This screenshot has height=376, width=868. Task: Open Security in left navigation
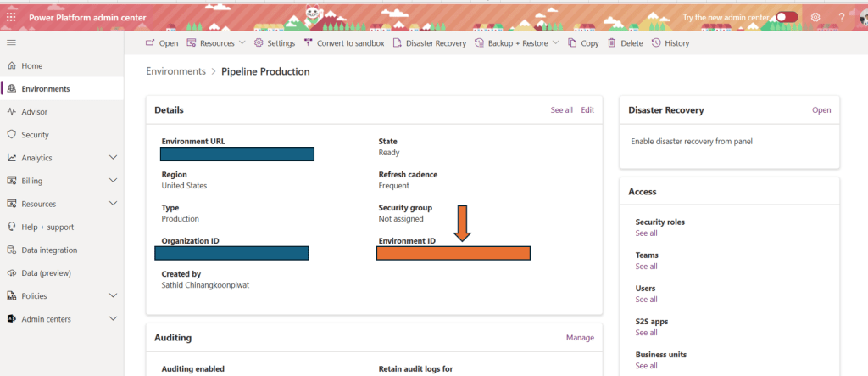pos(35,135)
